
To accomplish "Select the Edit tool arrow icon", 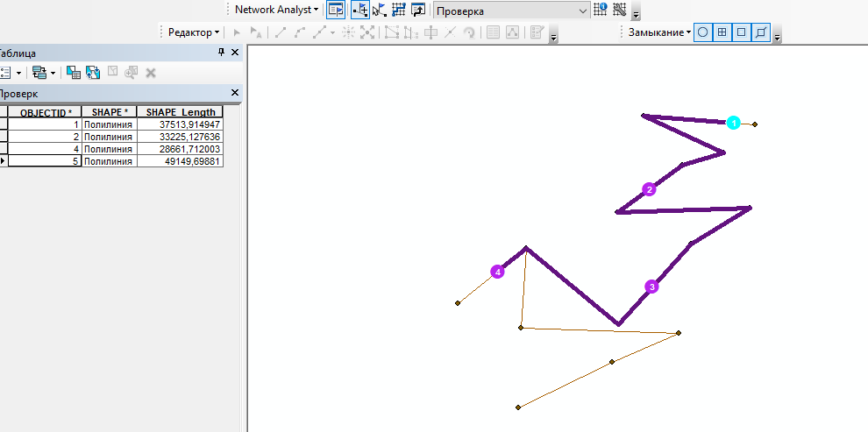I will click(237, 32).
